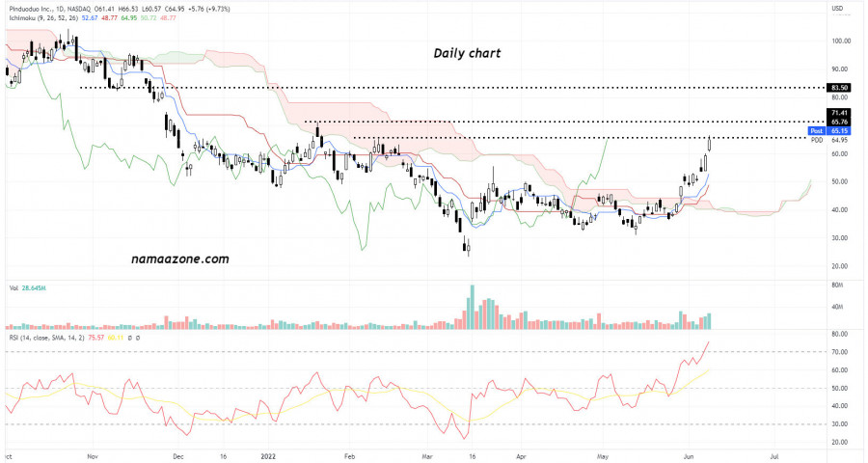Screen dimensions: 868x463
Task: Click the 65.76 price level label
Action: click(x=838, y=123)
